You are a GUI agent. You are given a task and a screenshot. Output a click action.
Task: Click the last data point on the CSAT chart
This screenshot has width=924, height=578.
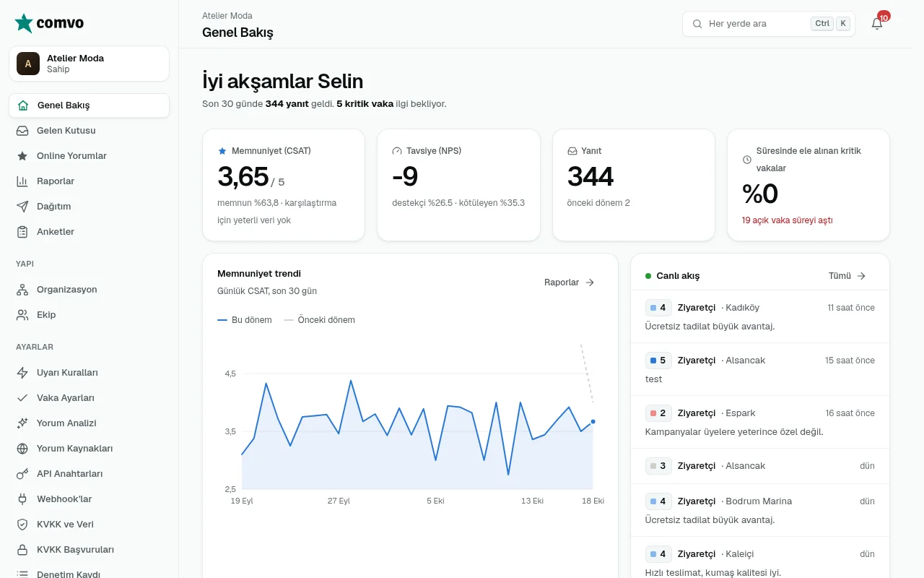[593, 421]
